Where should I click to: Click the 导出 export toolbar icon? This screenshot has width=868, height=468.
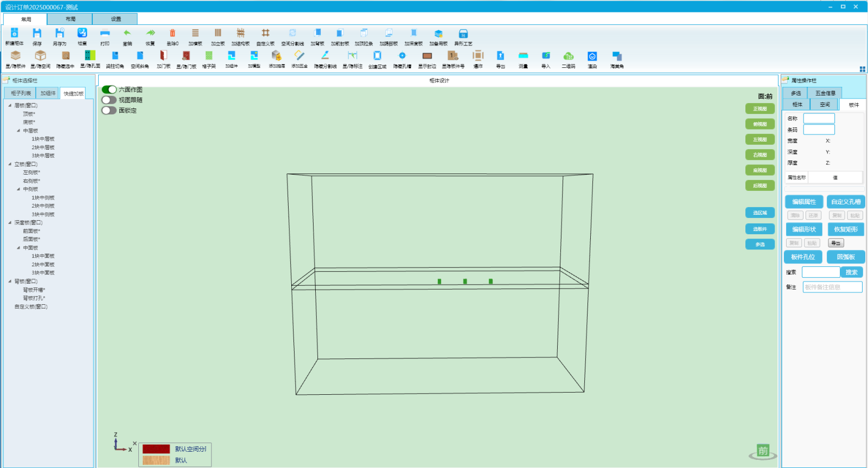(x=500, y=56)
